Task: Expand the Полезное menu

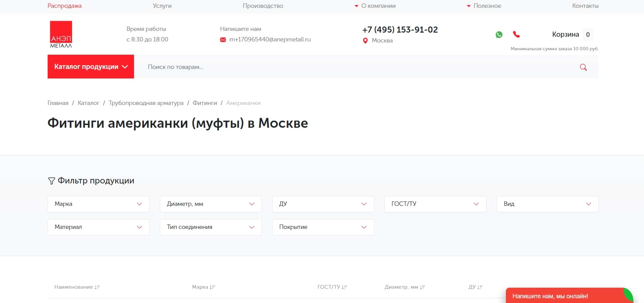Action: [x=484, y=6]
